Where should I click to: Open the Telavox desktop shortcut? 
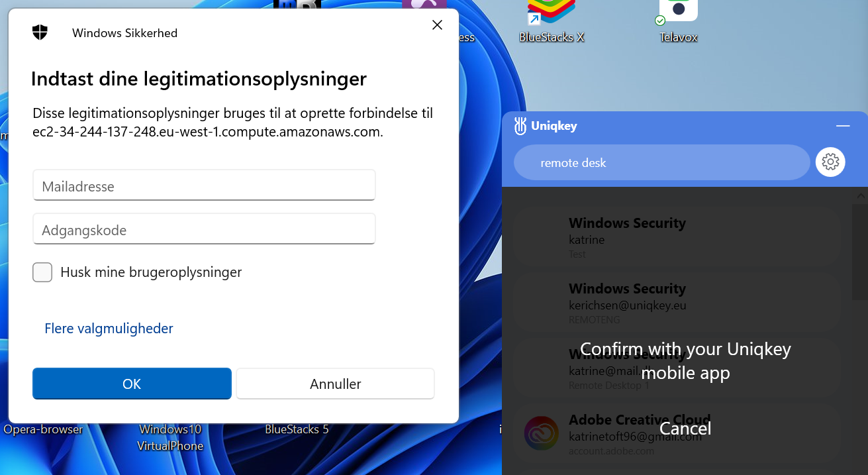tap(679, 20)
